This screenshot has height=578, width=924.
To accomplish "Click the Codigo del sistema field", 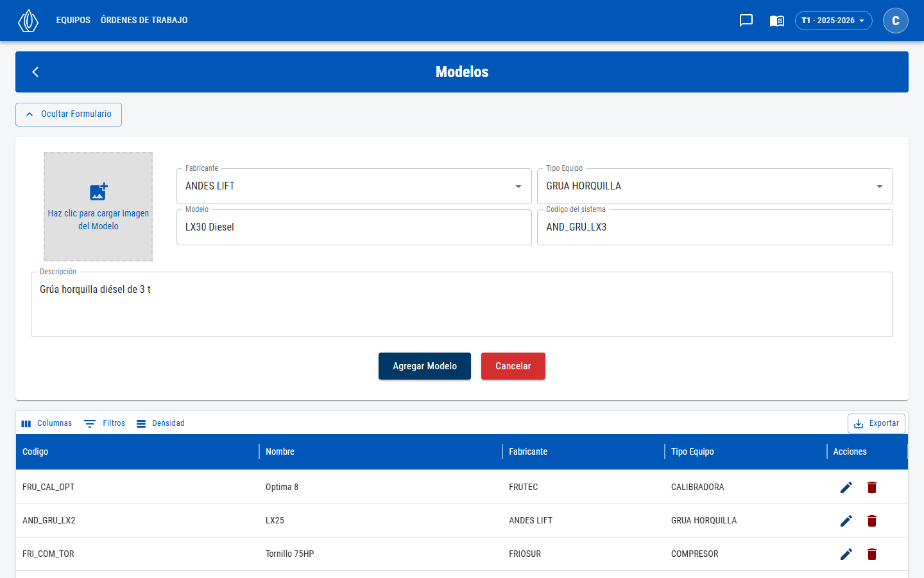I will [x=715, y=227].
